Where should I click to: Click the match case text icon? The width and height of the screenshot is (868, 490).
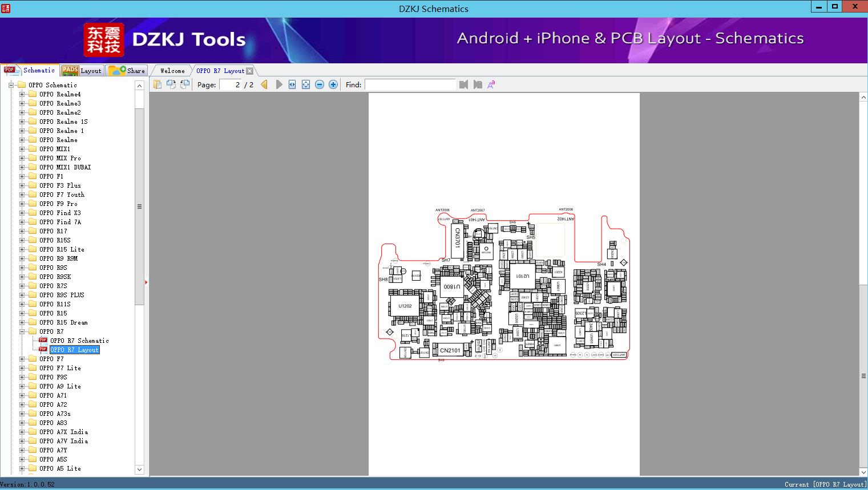(x=491, y=84)
